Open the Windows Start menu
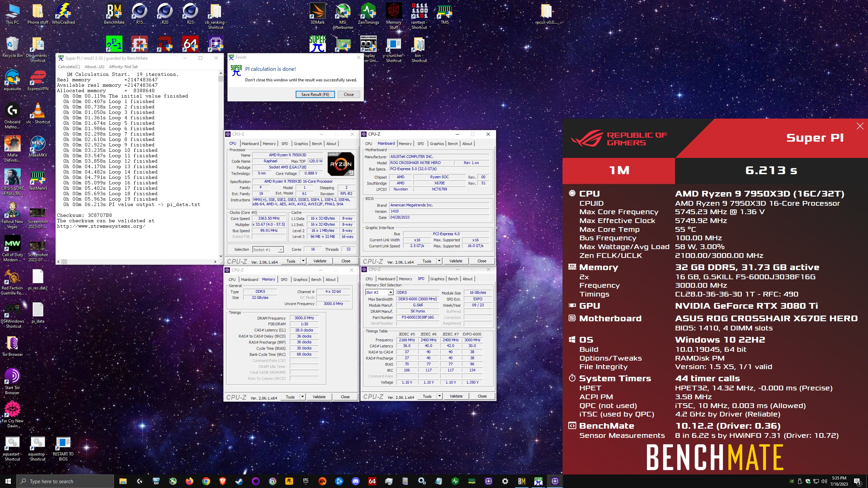Screen dimensions: 868x488 coord(8,481)
